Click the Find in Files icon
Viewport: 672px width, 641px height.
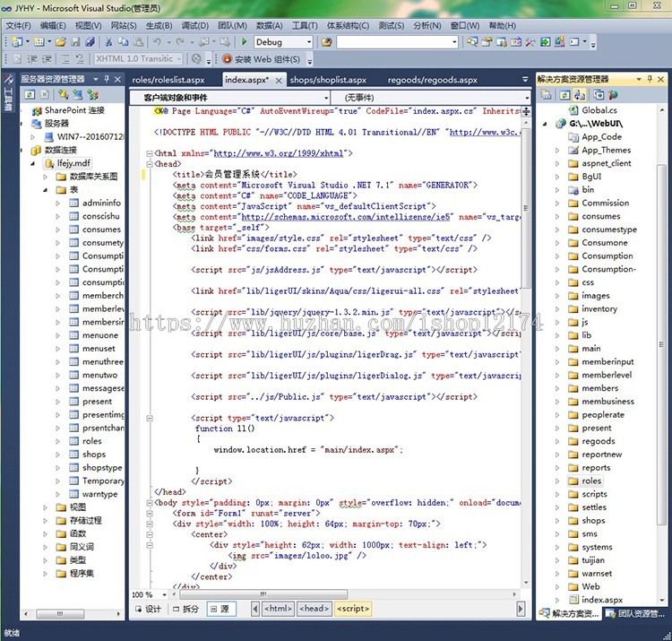(x=327, y=42)
